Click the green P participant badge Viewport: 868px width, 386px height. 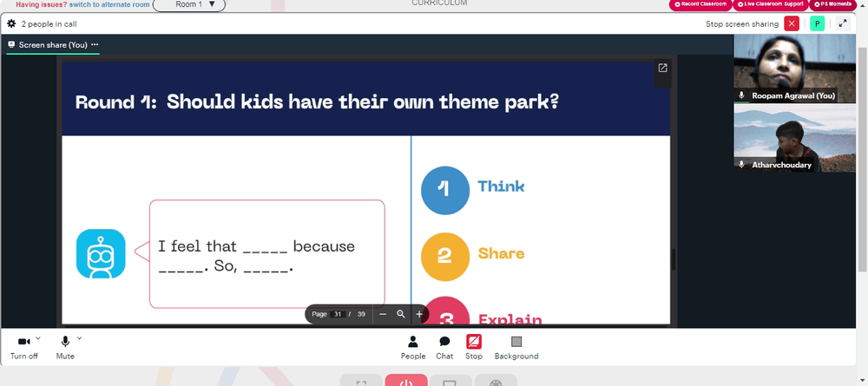pos(817,23)
